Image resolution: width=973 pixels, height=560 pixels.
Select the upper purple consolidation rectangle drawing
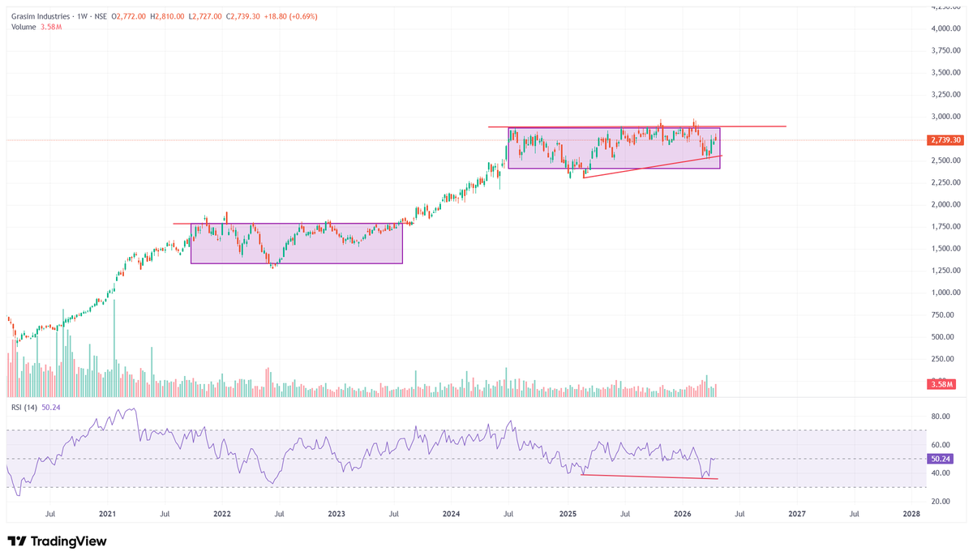(614, 147)
